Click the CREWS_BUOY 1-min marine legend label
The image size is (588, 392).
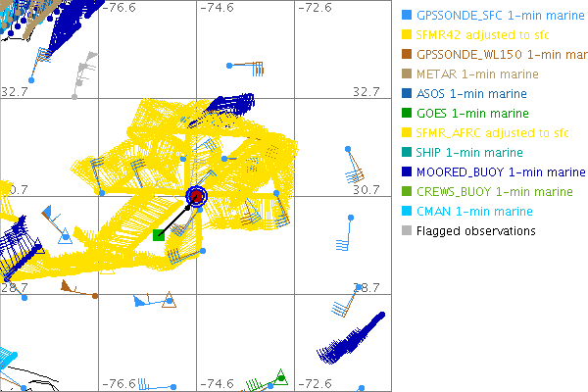pyautogui.click(x=494, y=192)
